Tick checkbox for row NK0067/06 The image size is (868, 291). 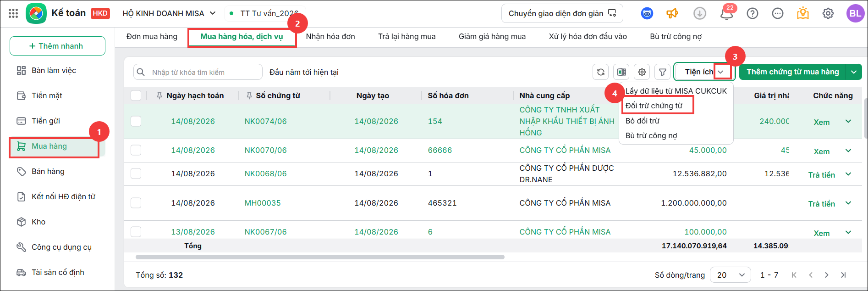point(136,232)
